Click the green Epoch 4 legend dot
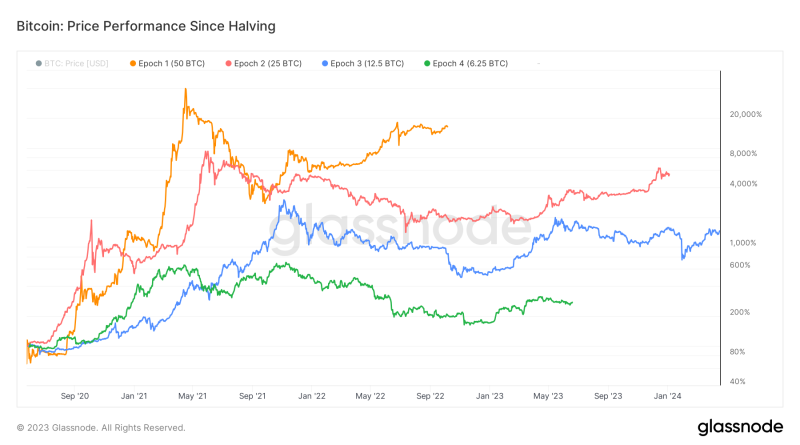The height and width of the screenshot is (445, 800). [427, 63]
